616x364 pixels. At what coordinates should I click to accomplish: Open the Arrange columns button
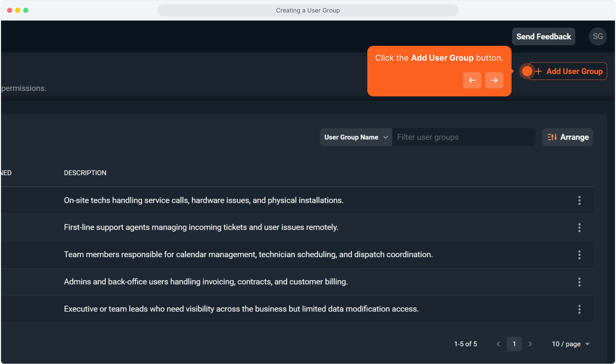pyautogui.click(x=567, y=137)
